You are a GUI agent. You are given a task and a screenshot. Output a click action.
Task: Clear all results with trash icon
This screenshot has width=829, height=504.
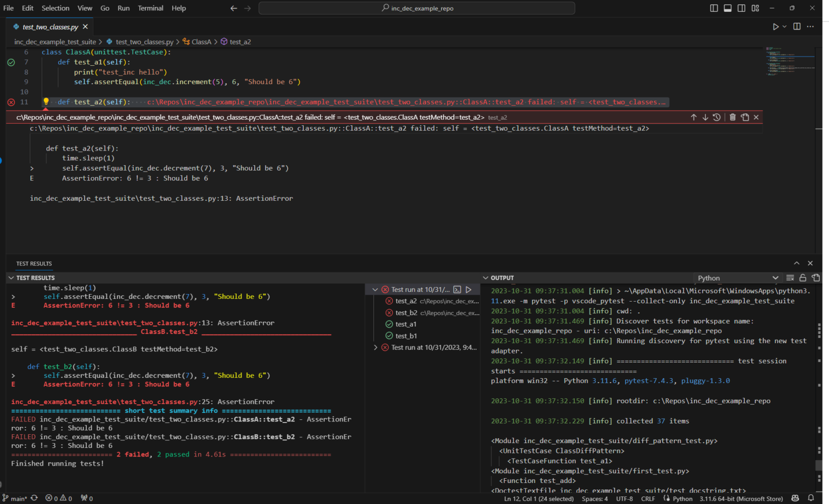[x=732, y=117]
